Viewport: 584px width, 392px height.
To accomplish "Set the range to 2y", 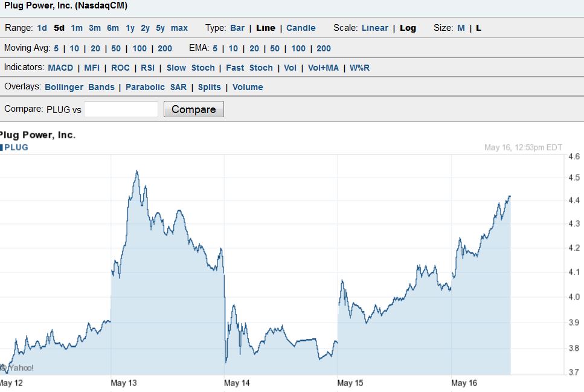I will 146,28.
